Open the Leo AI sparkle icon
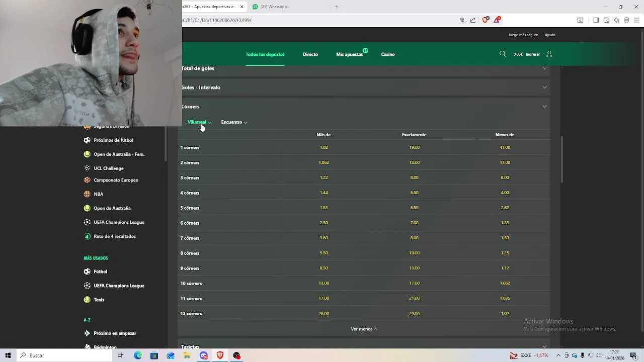The image size is (644, 362). coord(616,20)
